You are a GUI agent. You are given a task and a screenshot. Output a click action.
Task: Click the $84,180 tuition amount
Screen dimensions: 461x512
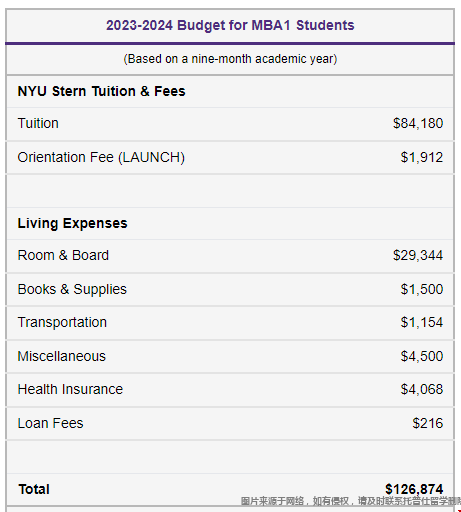point(418,123)
